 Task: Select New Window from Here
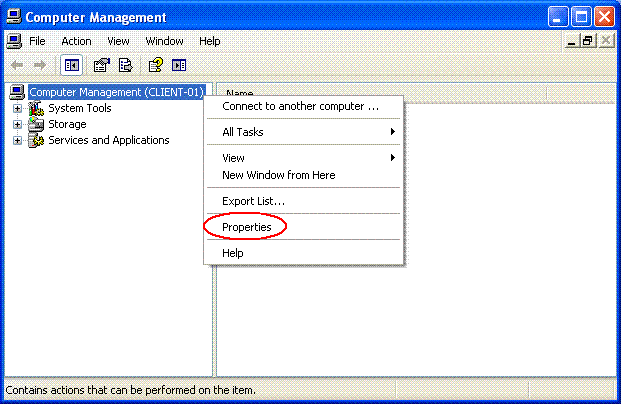pyautogui.click(x=303, y=175)
